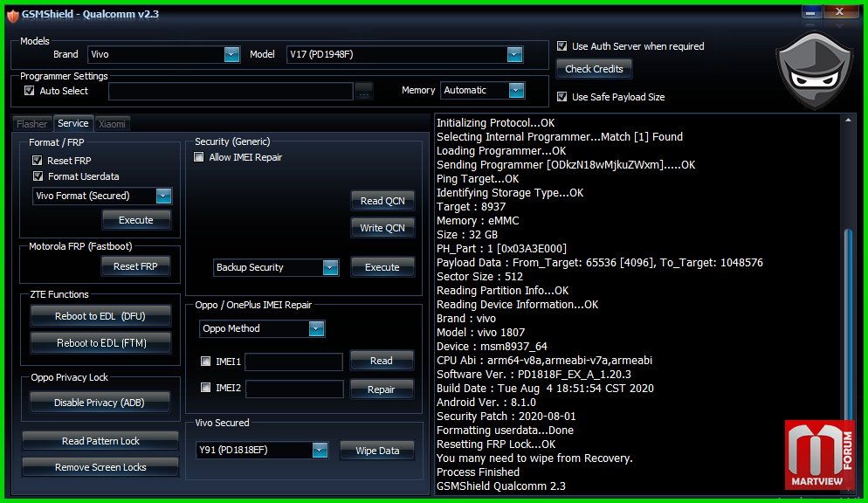The width and height of the screenshot is (868, 503).
Task: Click Reboot to EDL (DFU) button
Action: (100, 316)
